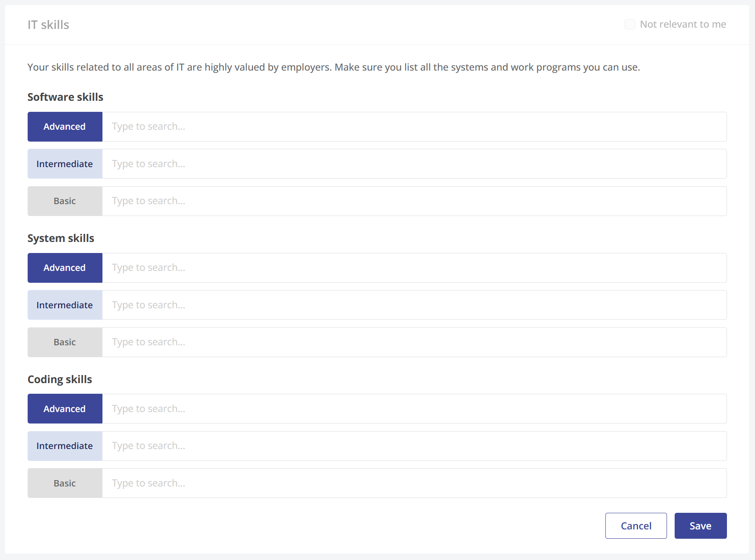
Task: Click System skills Advanced search field
Action: pyautogui.click(x=414, y=268)
